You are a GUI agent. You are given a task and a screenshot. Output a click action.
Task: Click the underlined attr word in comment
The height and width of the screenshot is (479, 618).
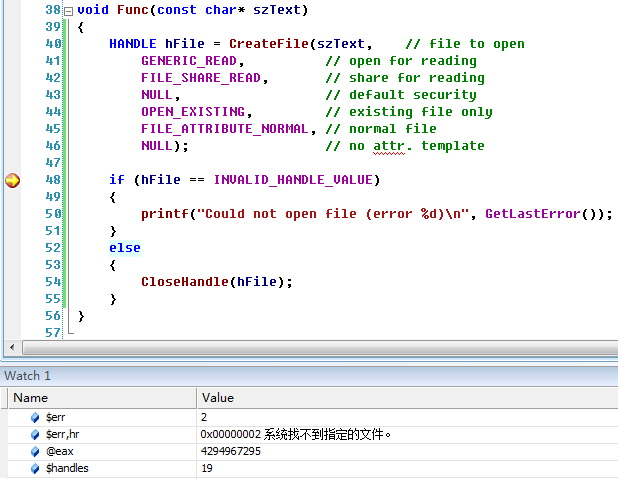(x=389, y=146)
